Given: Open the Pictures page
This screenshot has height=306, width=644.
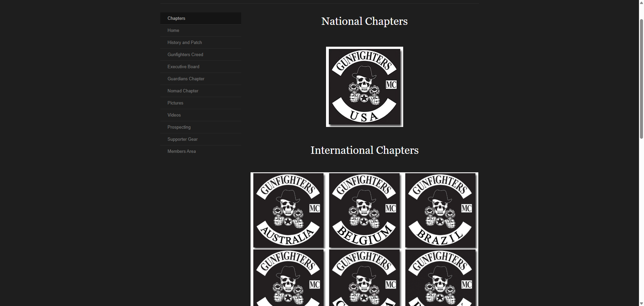Looking at the screenshot, I should tap(201, 103).
